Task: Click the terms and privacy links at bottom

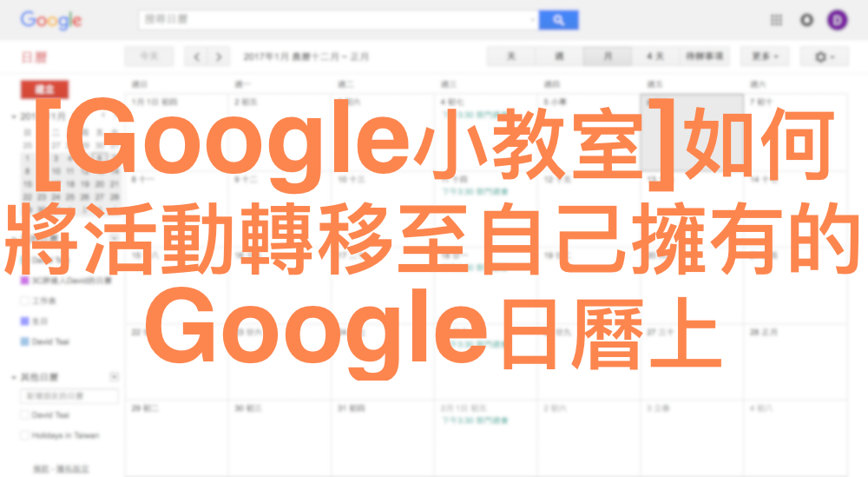Action: (x=61, y=469)
